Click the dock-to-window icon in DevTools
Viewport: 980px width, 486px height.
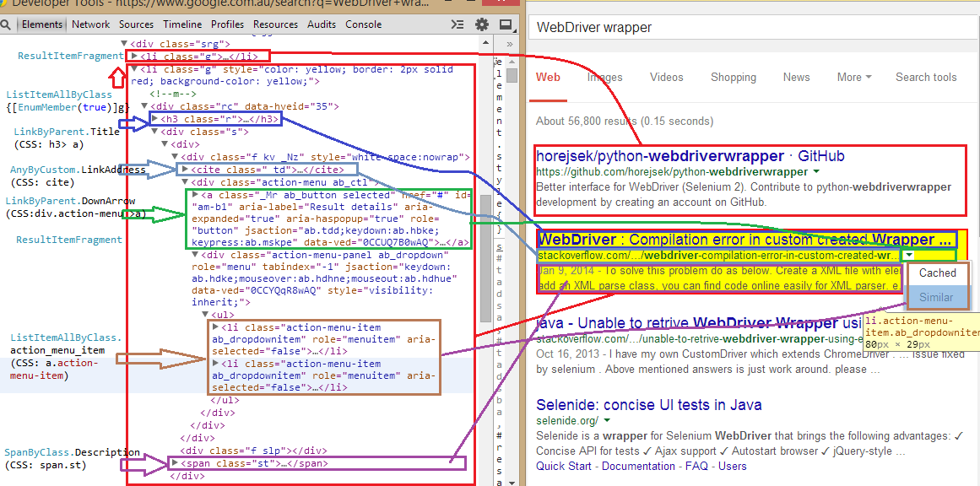(x=506, y=25)
